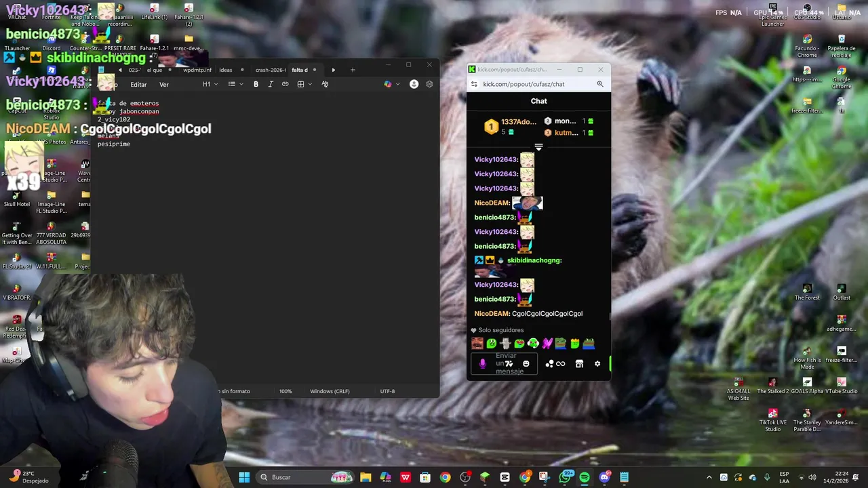Open Notepad icon in the taskbar
This screenshot has width=868, height=488.
pos(624,477)
